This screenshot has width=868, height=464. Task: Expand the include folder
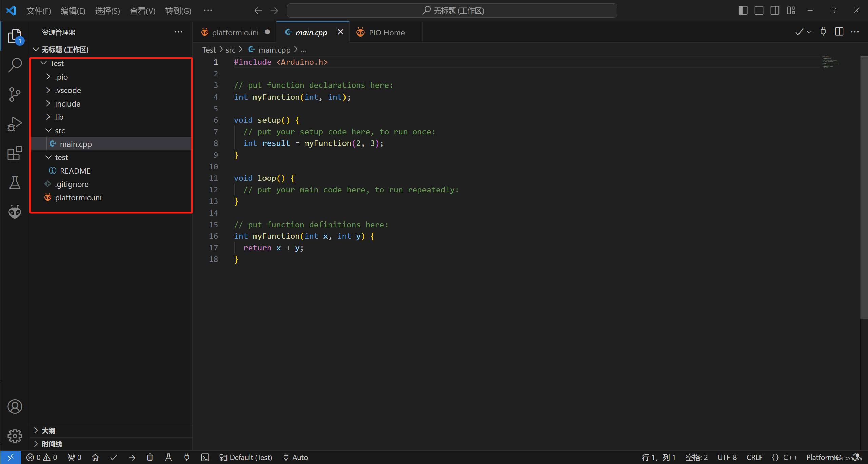coord(67,104)
